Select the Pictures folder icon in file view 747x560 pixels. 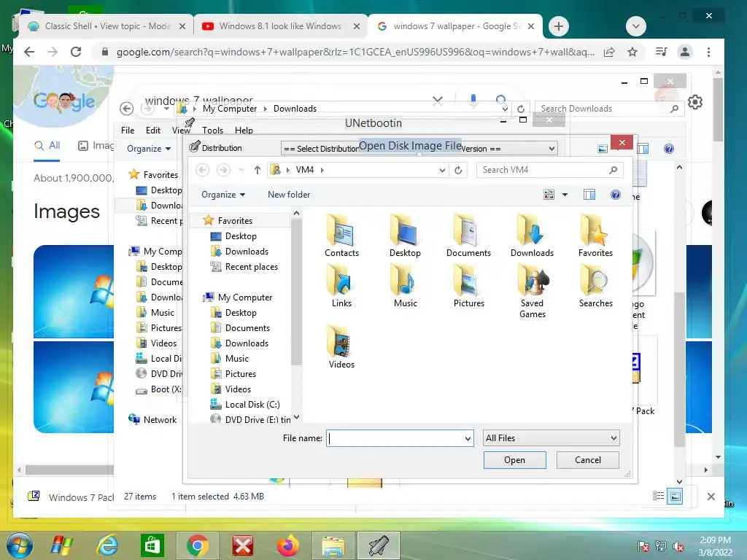click(468, 286)
